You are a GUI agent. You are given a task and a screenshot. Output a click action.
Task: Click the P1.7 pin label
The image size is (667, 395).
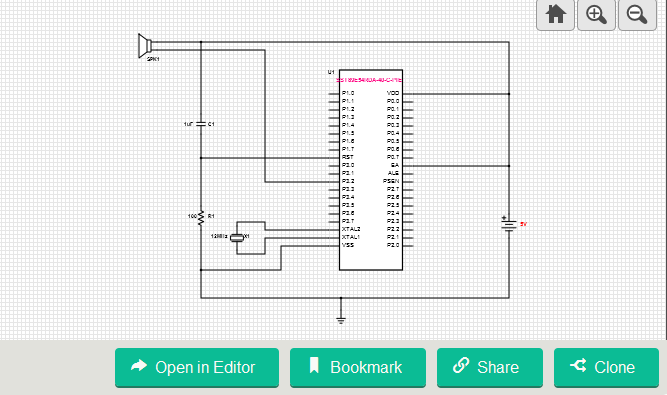[348, 149]
